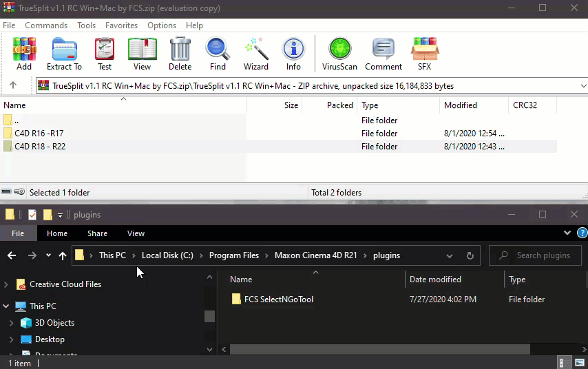Switch to the Explorer Share tab

(x=98, y=233)
